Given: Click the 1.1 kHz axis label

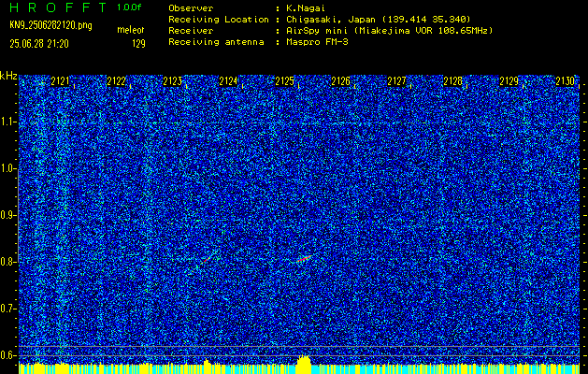Looking at the screenshot, I should pyautogui.click(x=7, y=122).
